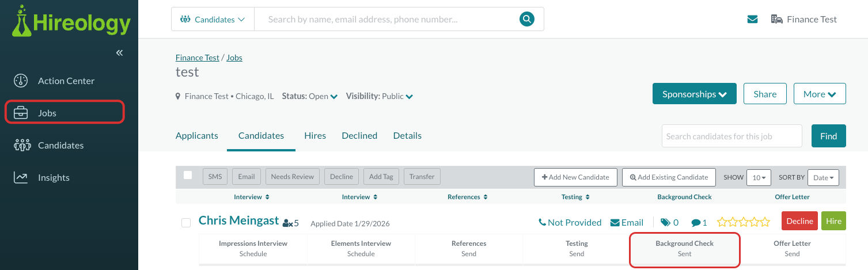Open the messages envelope icon

tap(752, 19)
